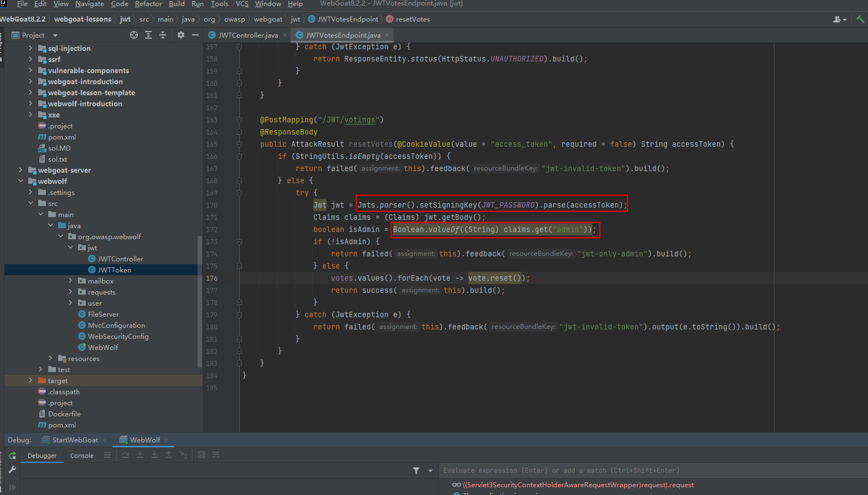This screenshot has height=495, width=868.
Task: Click the collapse all icon in Project panel
Action: coord(163,35)
